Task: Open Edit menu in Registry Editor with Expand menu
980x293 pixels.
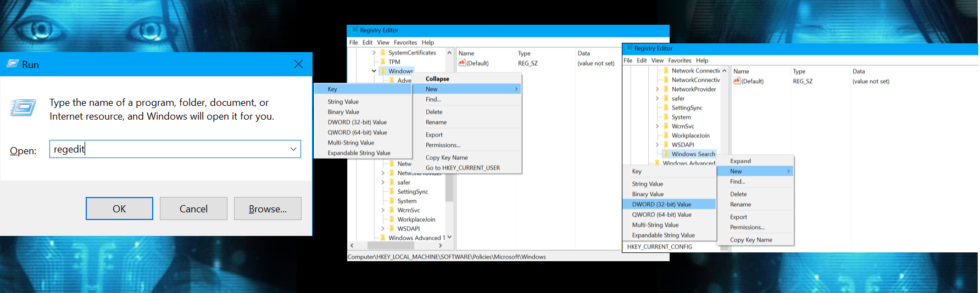Action: point(642,60)
